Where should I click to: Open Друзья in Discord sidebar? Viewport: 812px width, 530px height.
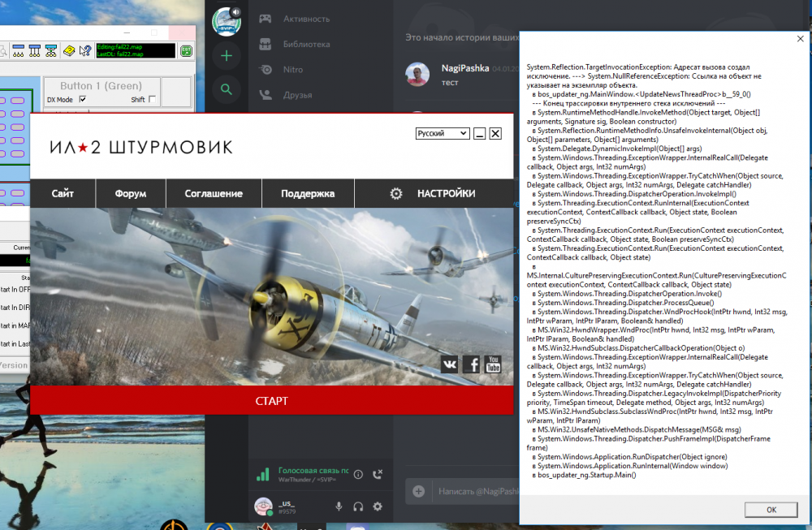pyautogui.click(x=285, y=95)
